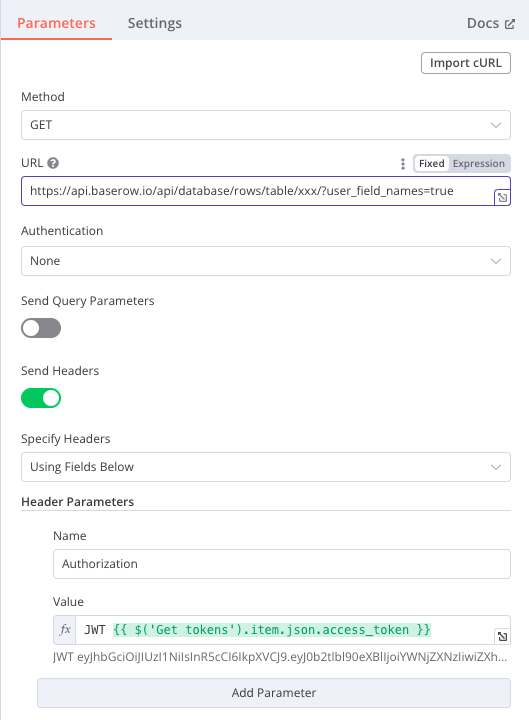Select Fixed mode for the URL field
This screenshot has height=720, width=529.
432,163
